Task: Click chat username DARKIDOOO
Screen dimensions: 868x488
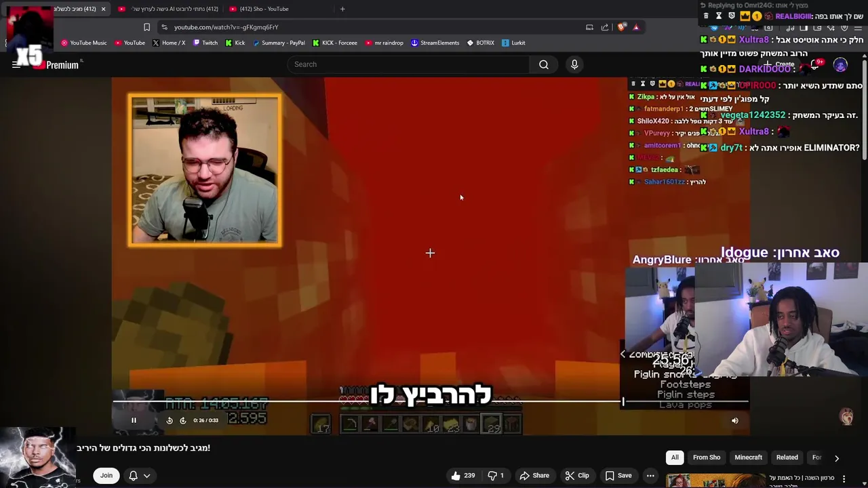Action: coord(764,69)
